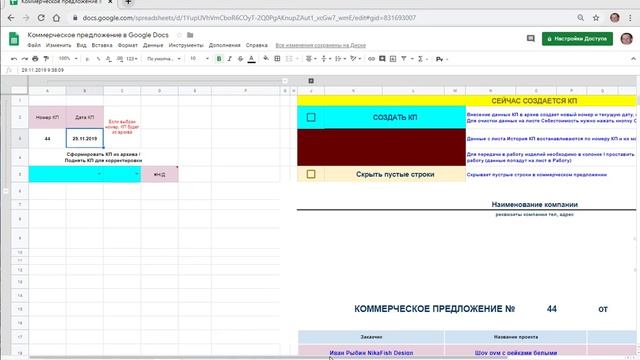Open text wrapping dropdown

[340, 59]
